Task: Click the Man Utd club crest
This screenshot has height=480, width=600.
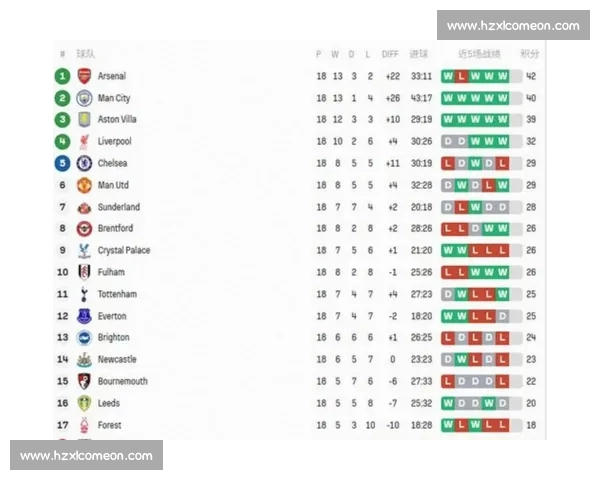Action: click(84, 185)
